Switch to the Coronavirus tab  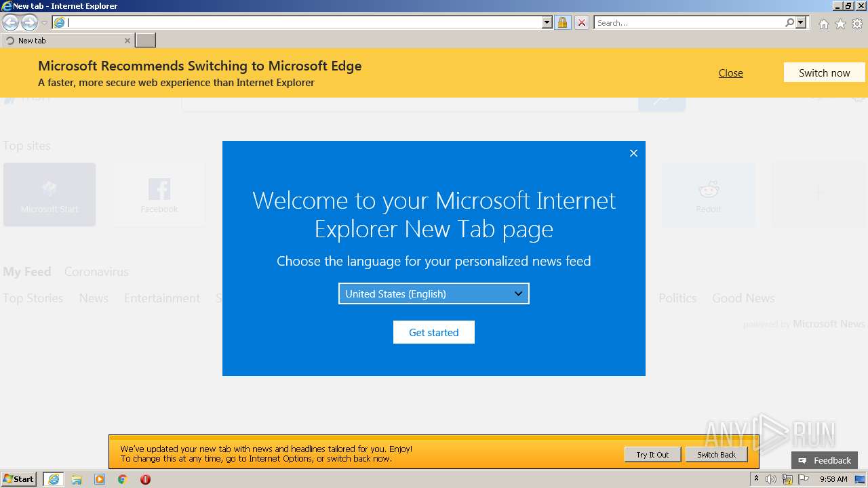[x=96, y=271]
